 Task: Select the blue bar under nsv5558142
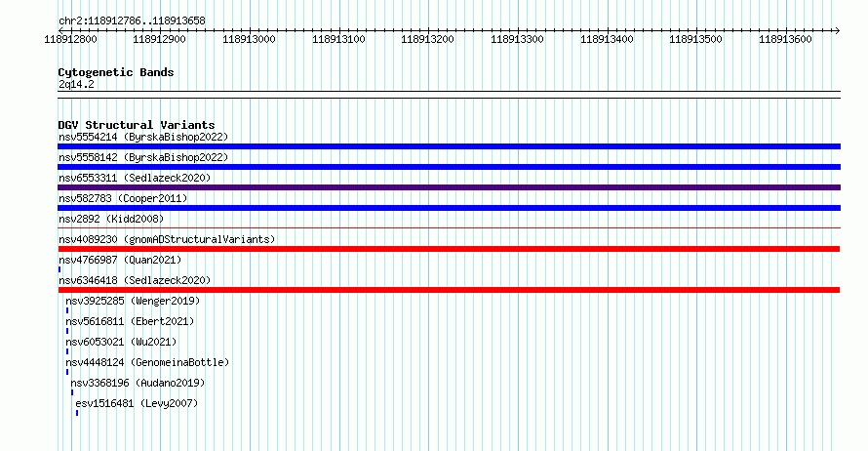(449, 167)
